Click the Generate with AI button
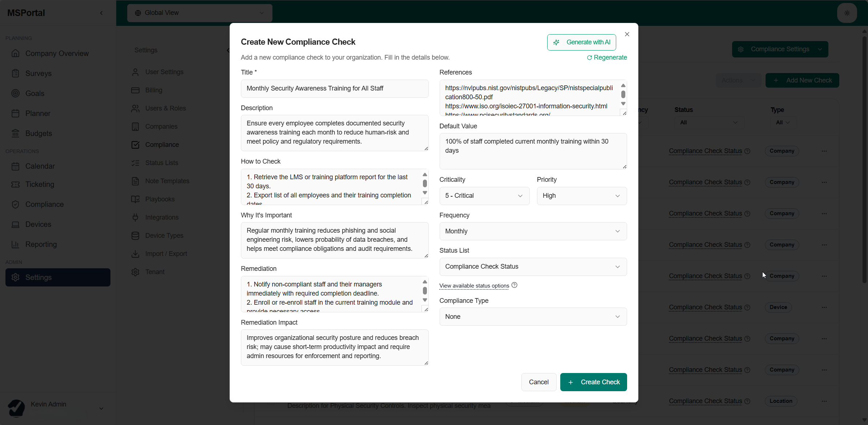 coord(581,42)
